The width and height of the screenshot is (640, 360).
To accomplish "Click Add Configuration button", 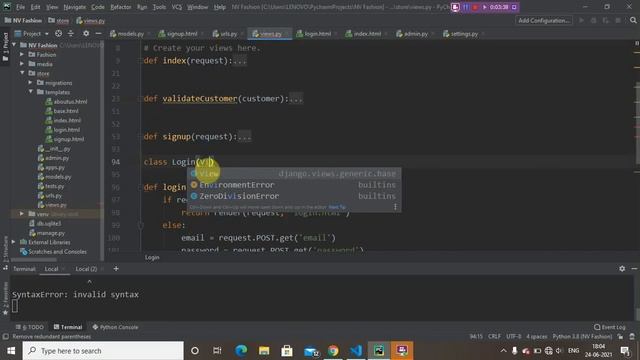I will 543,20.
